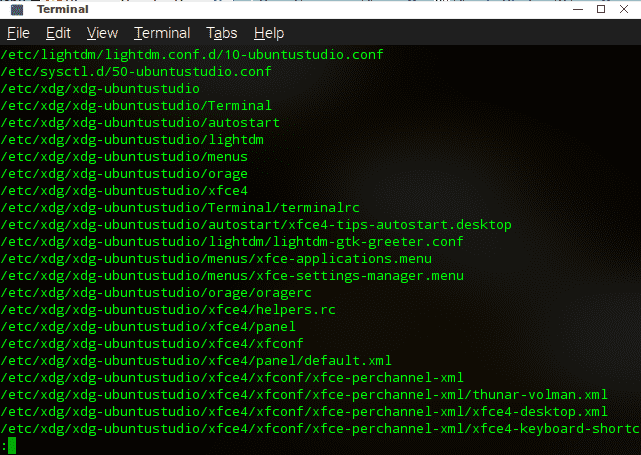641x455 pixels.
Task: Click the thunar-volman.xml path line
Action: (x=304, y=394)
